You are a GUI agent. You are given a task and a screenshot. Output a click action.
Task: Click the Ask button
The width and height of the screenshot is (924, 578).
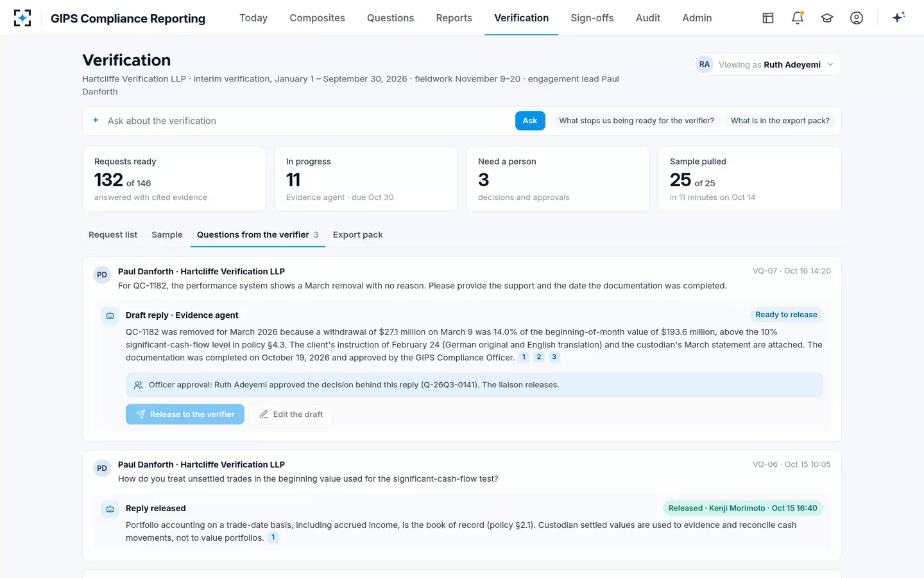(x=530, y=121)
